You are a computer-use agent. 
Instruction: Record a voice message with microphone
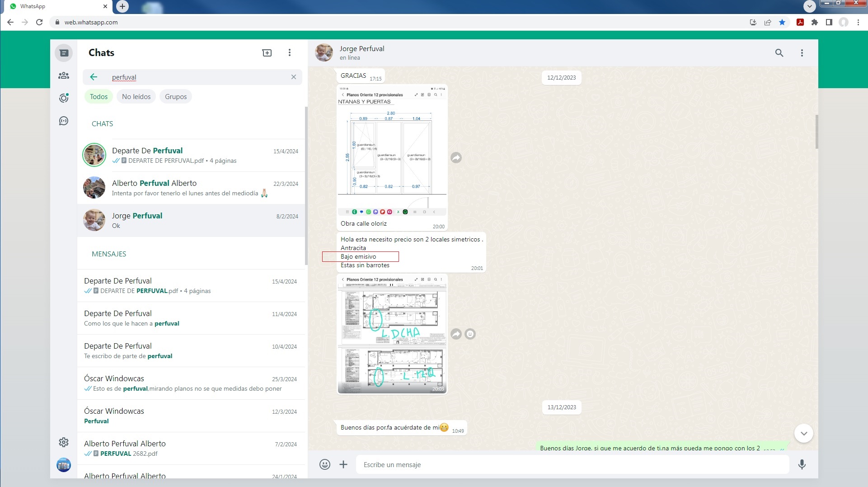coord(802,464)
